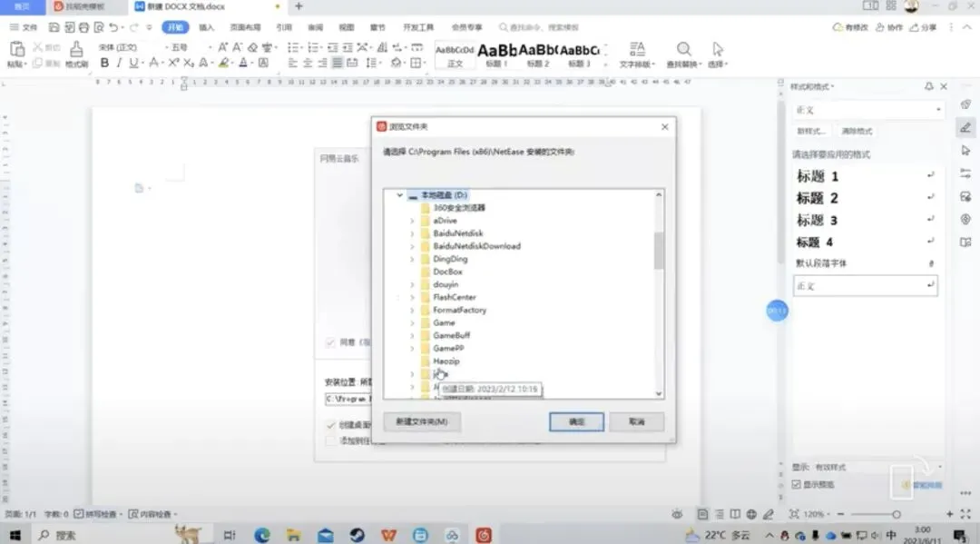980x544 pixels.
Task: Click the highlighter color icon
Action: [224, 63]
